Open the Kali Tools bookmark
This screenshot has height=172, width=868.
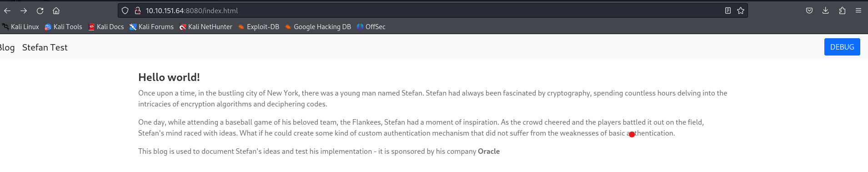click(x=63, y=27)
